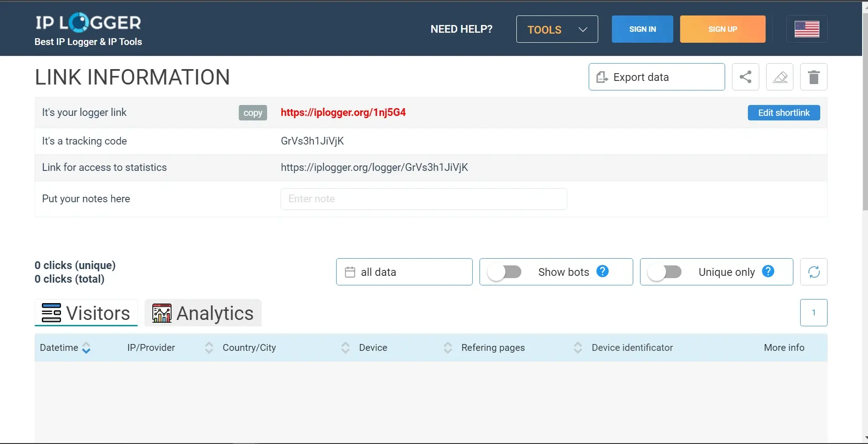Go to page 1 of visitors
The width and height of the screenshot is (868, 444).
[x=813, y=313]
